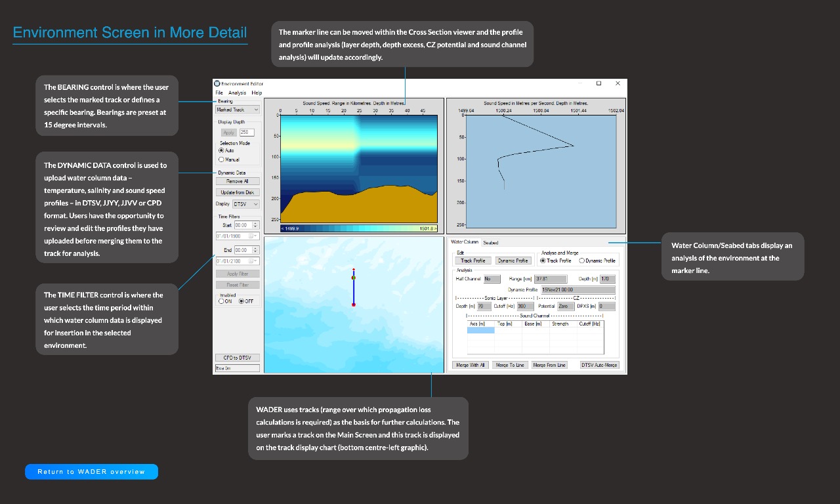Screen dimensions: 840x504
Task: Click the Cutoff [Hz] column header
Action: point(590,324)
